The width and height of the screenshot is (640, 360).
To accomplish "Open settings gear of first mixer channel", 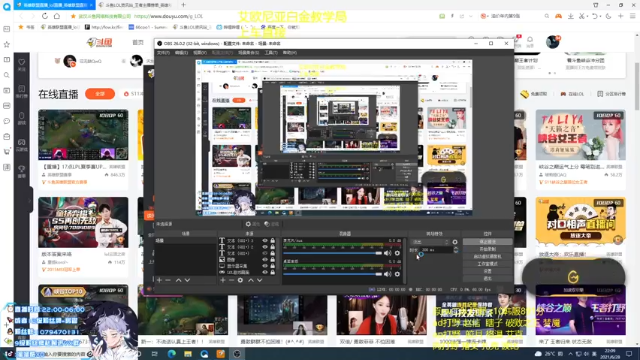I will pyautogui.click(x=397, y=253).
